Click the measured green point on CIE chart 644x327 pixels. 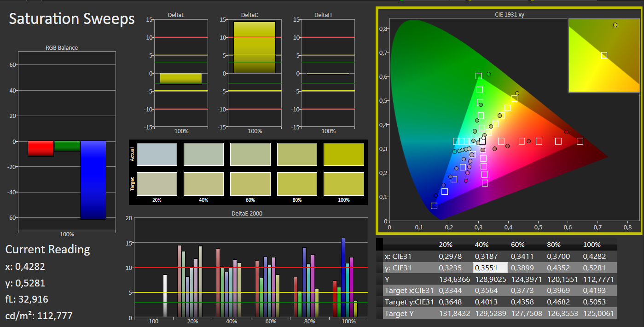(x=488, y=74)
